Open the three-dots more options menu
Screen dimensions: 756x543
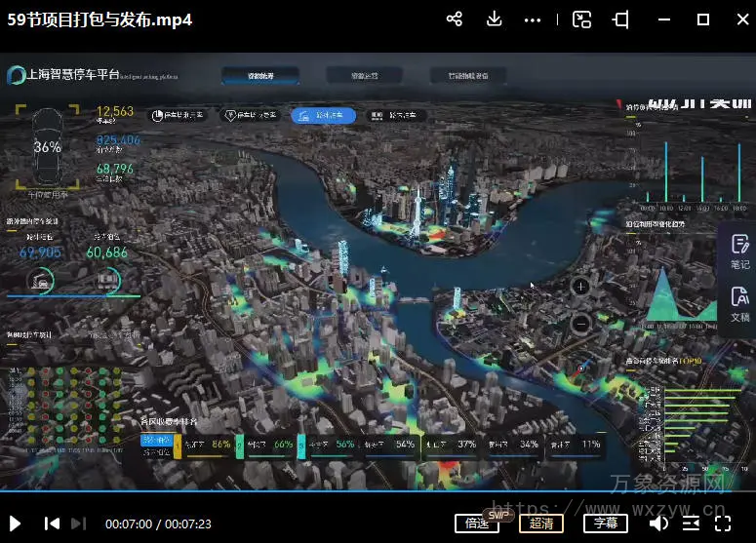(533, 19)
